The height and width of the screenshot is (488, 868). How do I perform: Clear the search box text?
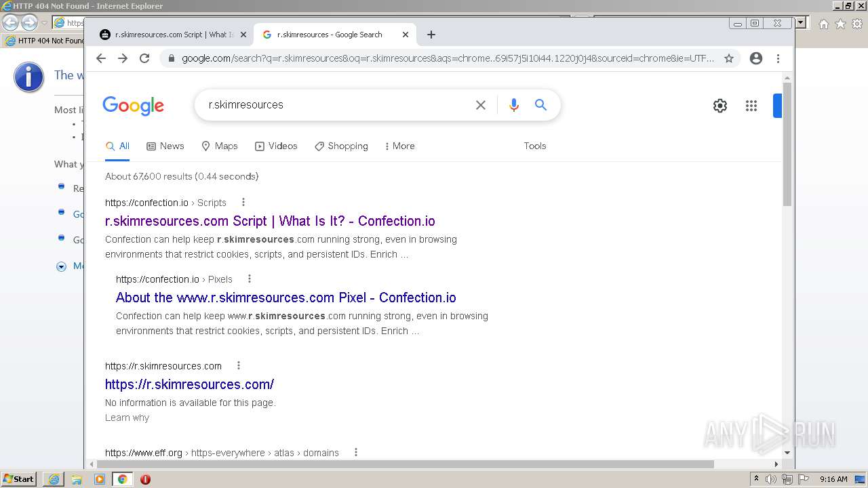(481, 105)
